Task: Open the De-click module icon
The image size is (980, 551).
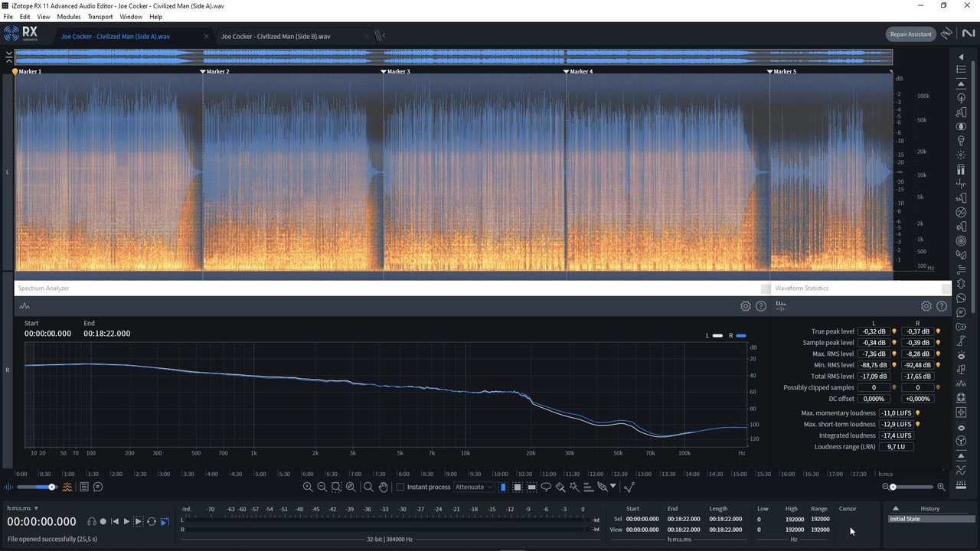Action: coord(961,155)
